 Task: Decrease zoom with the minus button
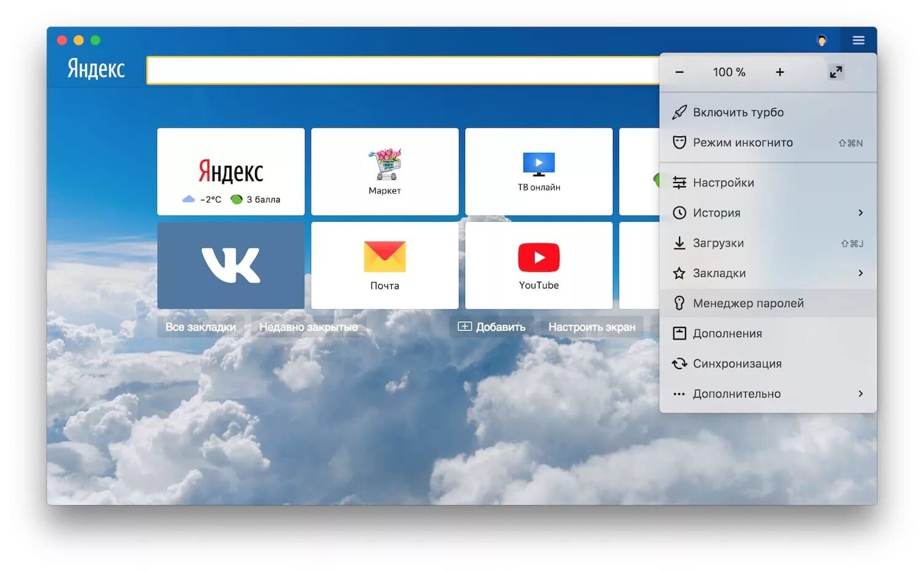[679, 72]
